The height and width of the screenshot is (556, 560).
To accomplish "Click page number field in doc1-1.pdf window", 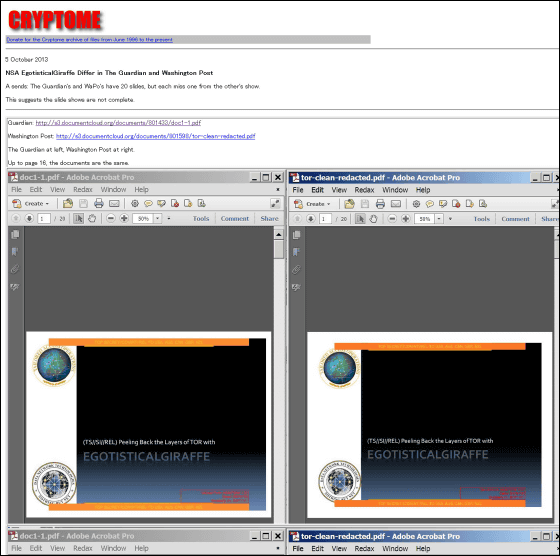I will click(x=44, y=218).
